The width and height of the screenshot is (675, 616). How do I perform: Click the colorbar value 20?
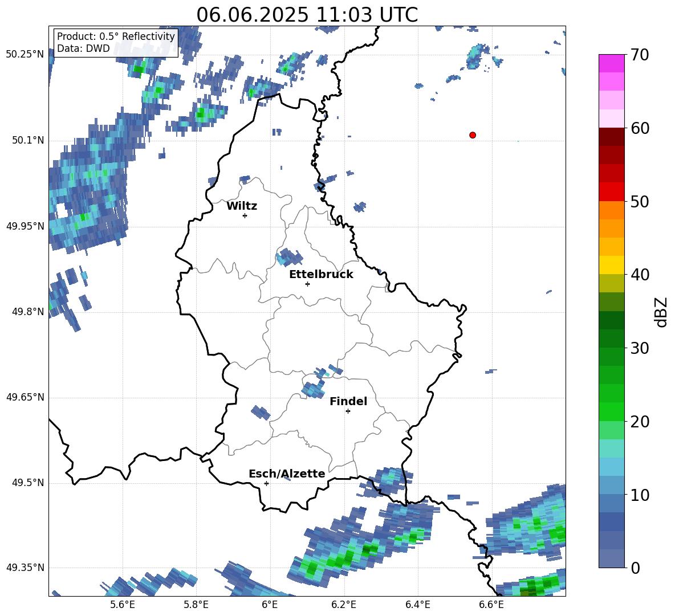(x=639, y=421)
